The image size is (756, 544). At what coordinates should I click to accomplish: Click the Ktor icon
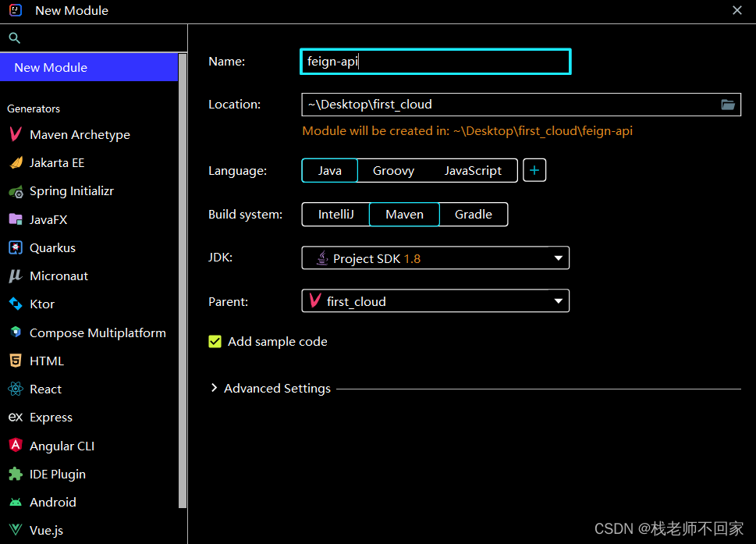click(x=16, y=304)
